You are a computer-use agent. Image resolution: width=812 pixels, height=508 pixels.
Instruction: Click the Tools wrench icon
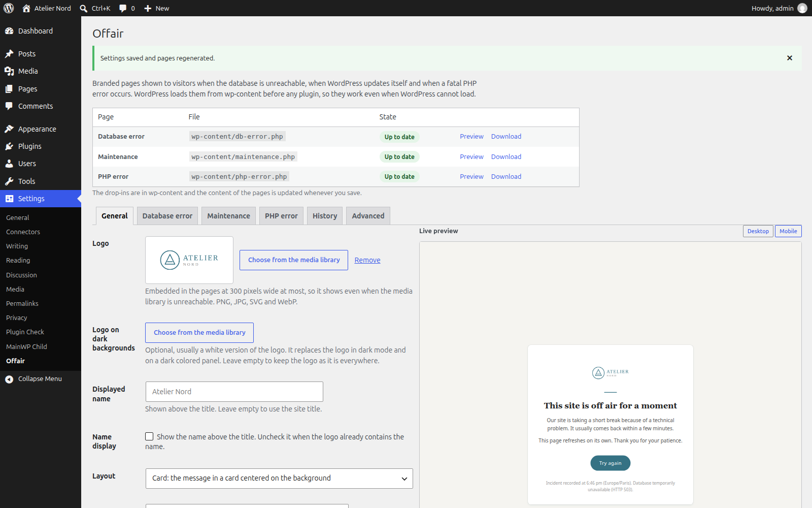coord(9,181)
